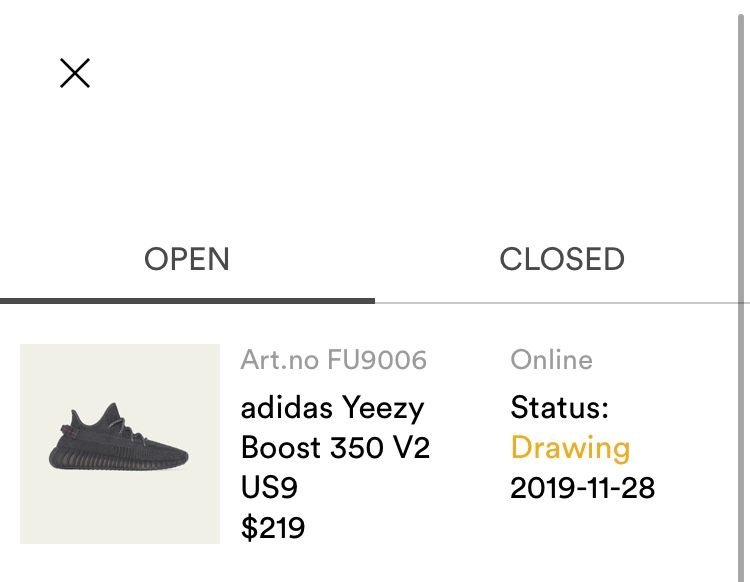
Task: Click the FU9006 article number
Action: tap(377, 360)
